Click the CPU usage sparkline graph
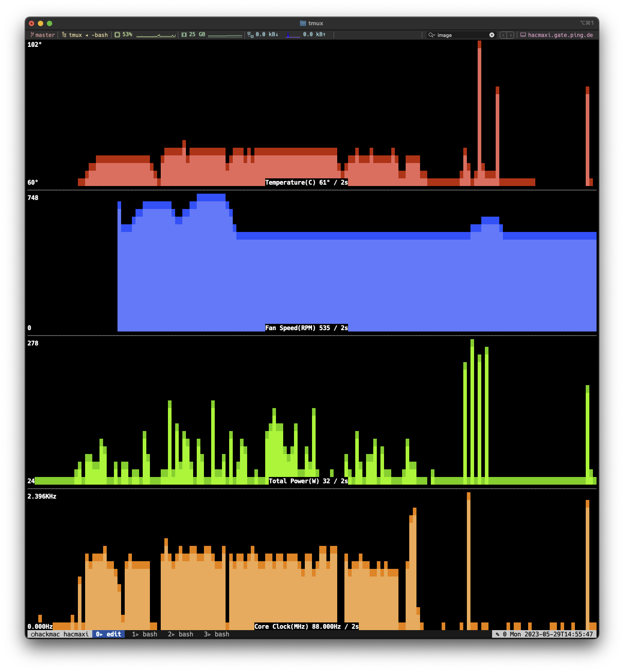The height and width of the screenshot is (672, 624). point(156,35)
